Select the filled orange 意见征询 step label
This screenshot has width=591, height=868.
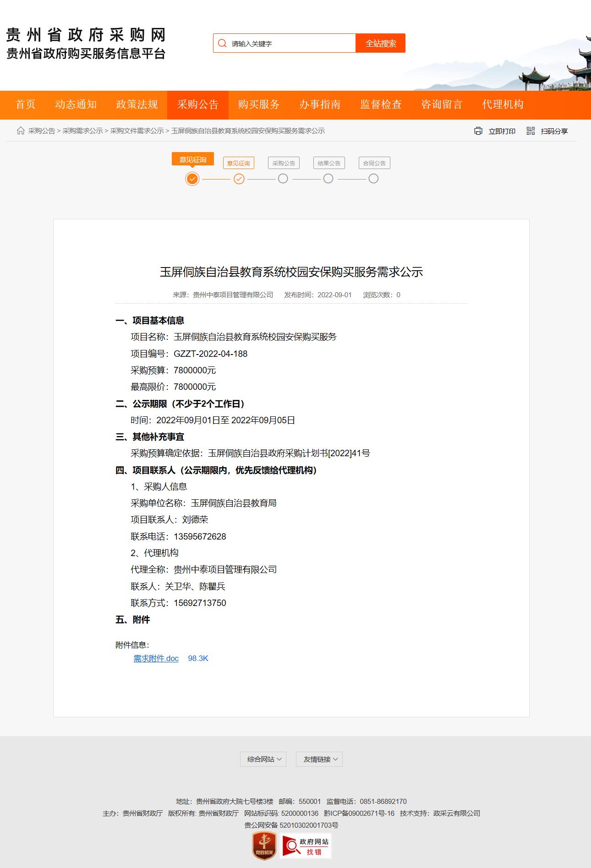point(193,159)
